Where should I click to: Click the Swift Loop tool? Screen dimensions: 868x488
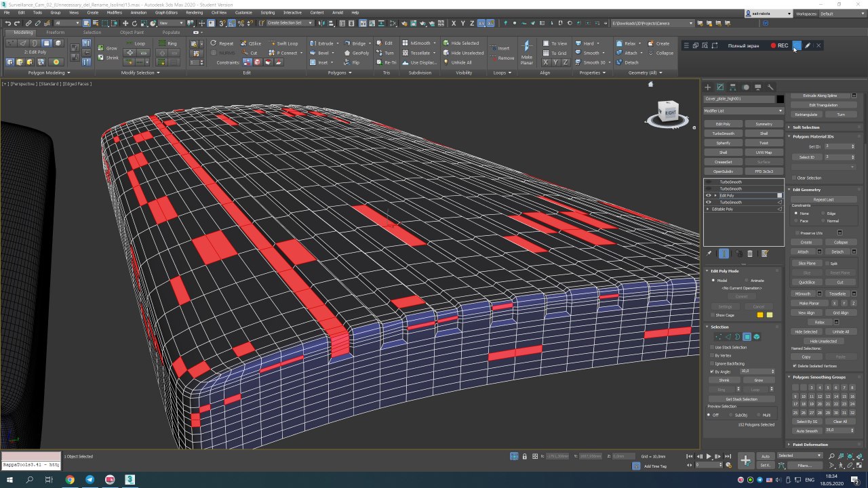(x=283, y=43)
